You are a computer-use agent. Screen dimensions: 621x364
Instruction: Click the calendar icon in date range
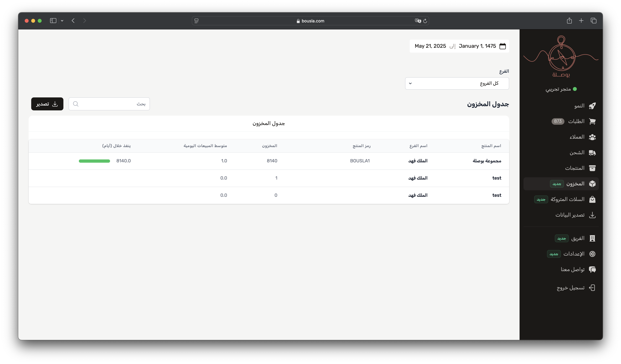(x=502, y=46)
